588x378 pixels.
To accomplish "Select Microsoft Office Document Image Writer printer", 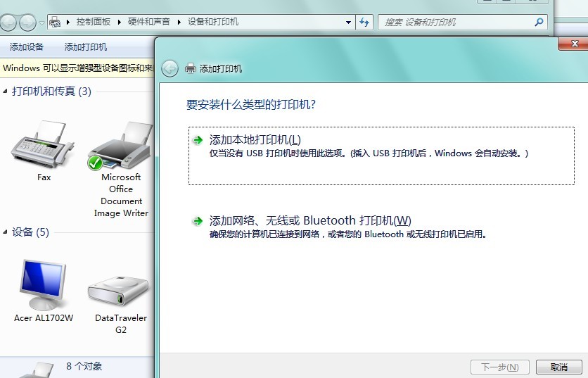I will click(x=120, y=146).
